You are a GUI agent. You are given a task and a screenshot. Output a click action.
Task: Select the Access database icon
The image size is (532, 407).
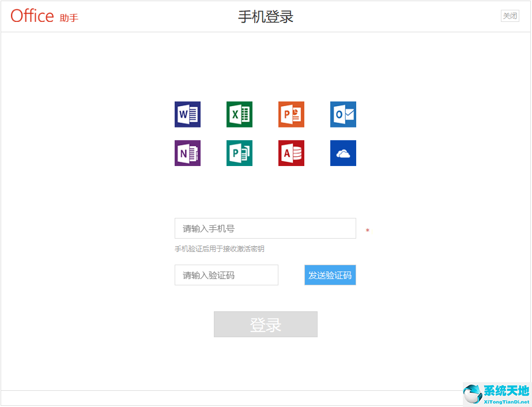[x=291, y=153]
